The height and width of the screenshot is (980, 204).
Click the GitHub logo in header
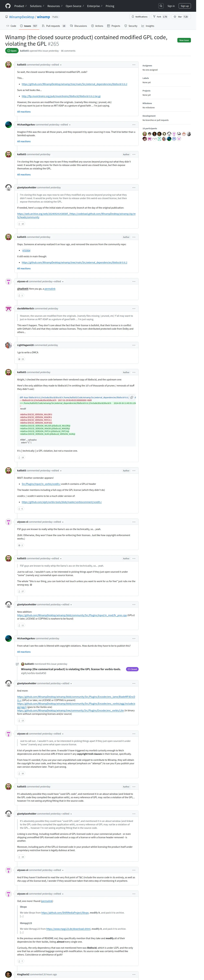8,6
